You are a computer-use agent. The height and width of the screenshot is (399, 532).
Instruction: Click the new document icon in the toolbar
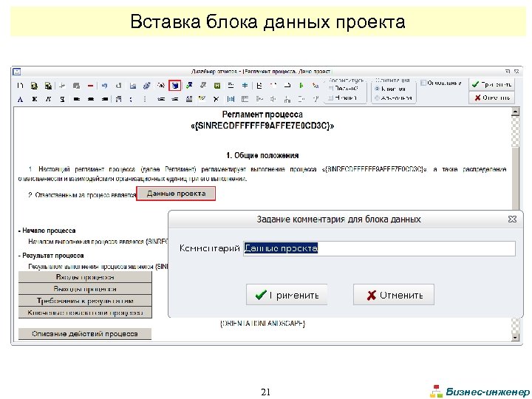click(20, 86)
